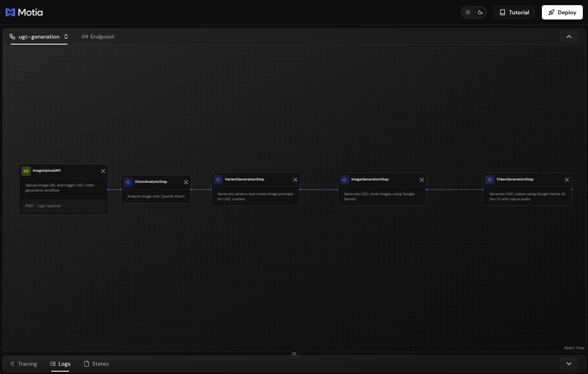
Task: Click the VariantGenerationStep focus icon
Action: point(295,180)
